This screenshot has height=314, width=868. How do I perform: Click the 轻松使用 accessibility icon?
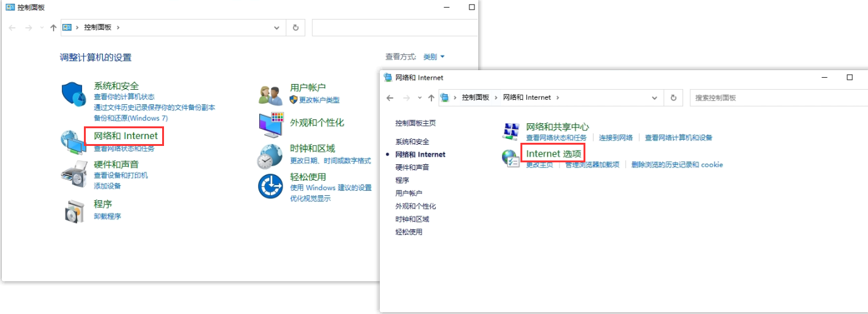(x=270, y=186)
